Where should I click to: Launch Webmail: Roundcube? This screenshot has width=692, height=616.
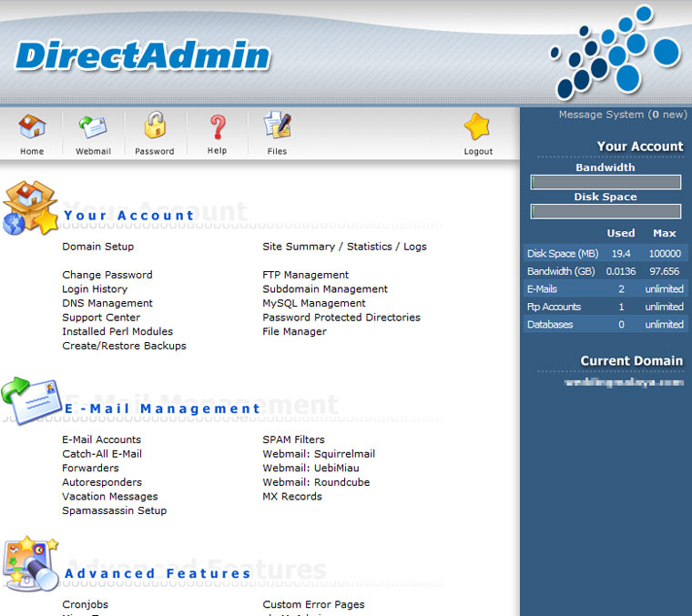pyautogui.click(x=316, y=482)
